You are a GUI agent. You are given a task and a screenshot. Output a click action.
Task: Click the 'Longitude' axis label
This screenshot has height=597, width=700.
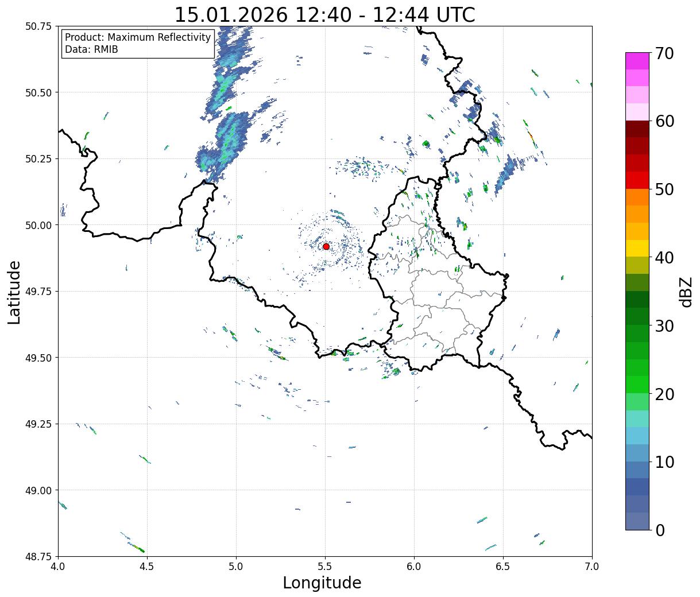point(322,583)
